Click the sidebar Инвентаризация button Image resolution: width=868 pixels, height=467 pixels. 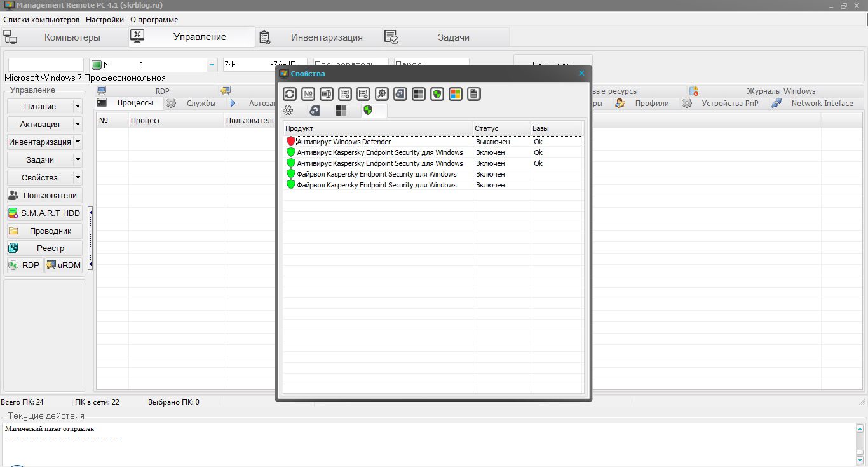(40, 142)
